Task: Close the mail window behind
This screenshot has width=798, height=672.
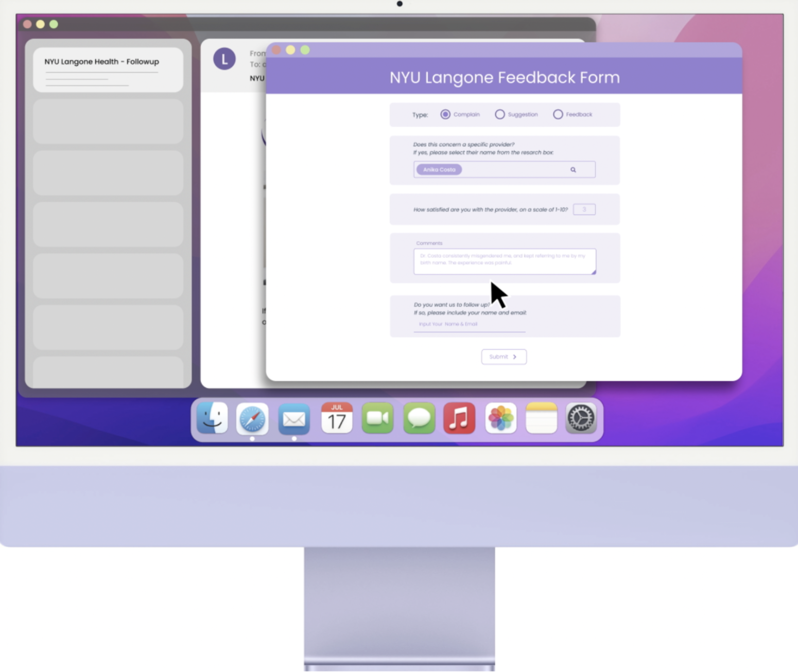Action: pos(27,24)
